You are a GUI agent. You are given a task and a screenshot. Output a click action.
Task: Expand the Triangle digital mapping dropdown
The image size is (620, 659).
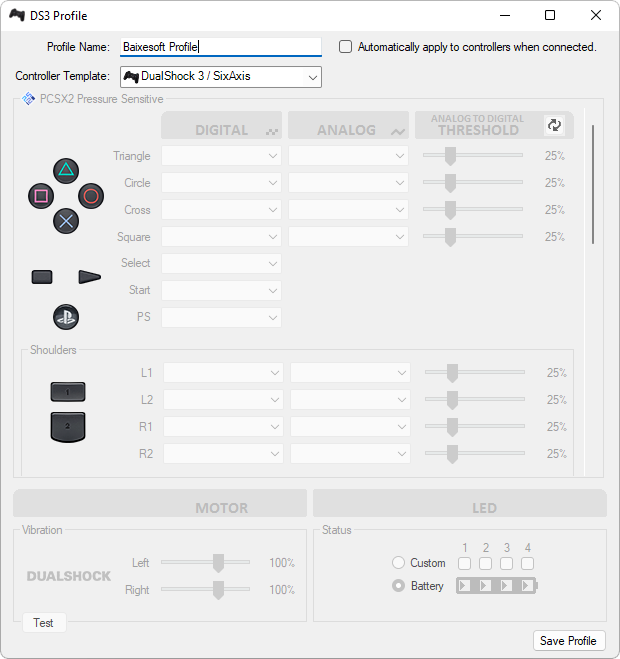[x=222, y=156]
